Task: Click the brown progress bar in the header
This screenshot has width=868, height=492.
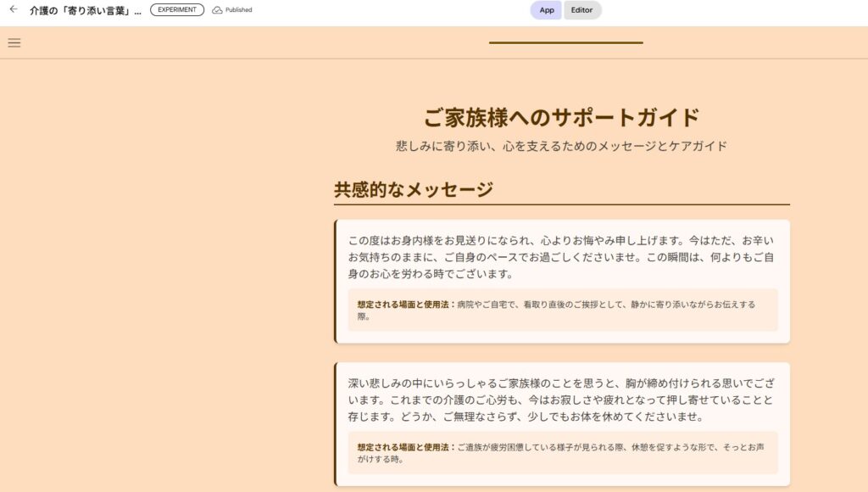Action: pos(565,42)
